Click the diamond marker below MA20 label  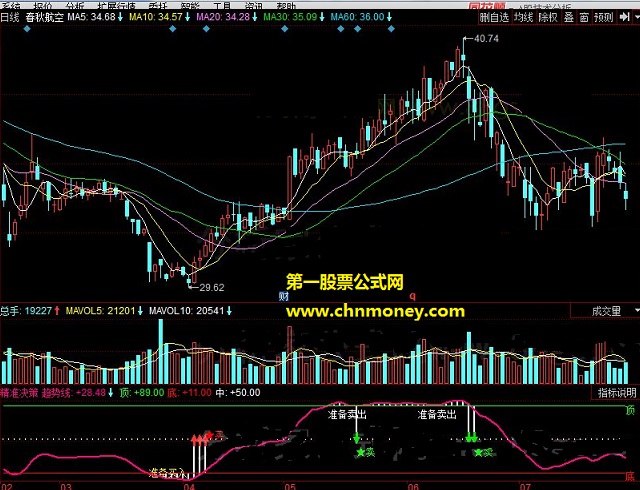coord(206,29)
